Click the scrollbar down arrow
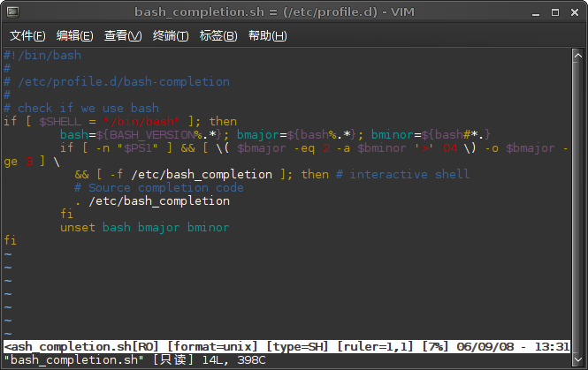 coord(578,360)
